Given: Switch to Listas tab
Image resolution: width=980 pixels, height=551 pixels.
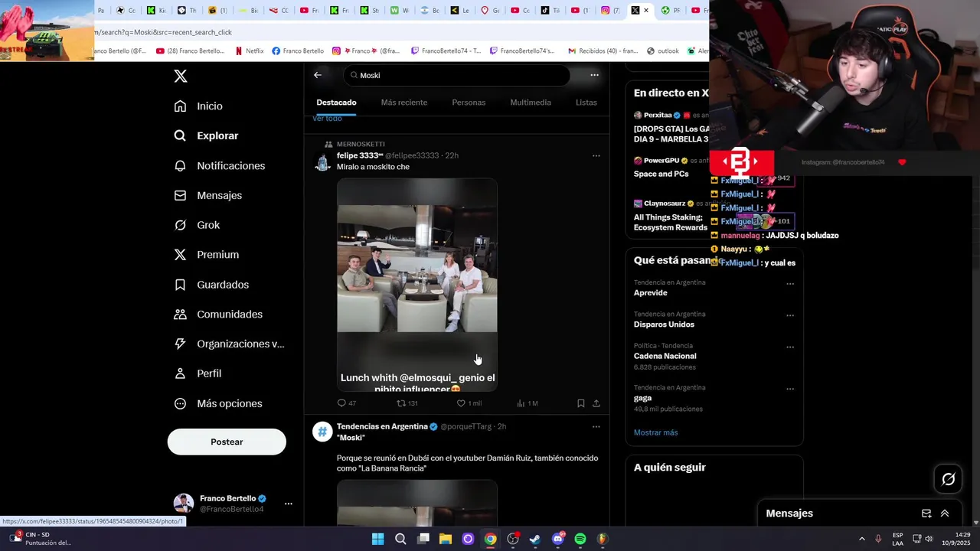Looking at the screenshot, I should [x=586, y=103].
